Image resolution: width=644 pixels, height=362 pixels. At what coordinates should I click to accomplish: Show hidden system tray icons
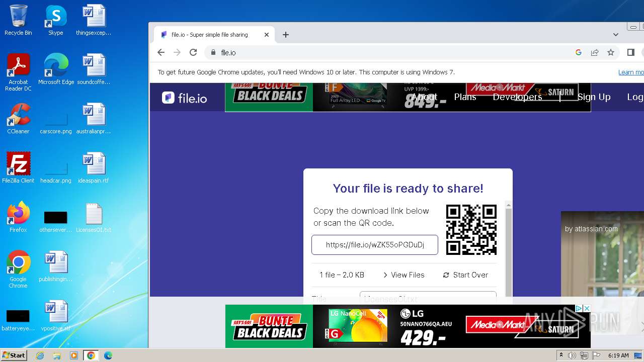(x=561, y=355)
